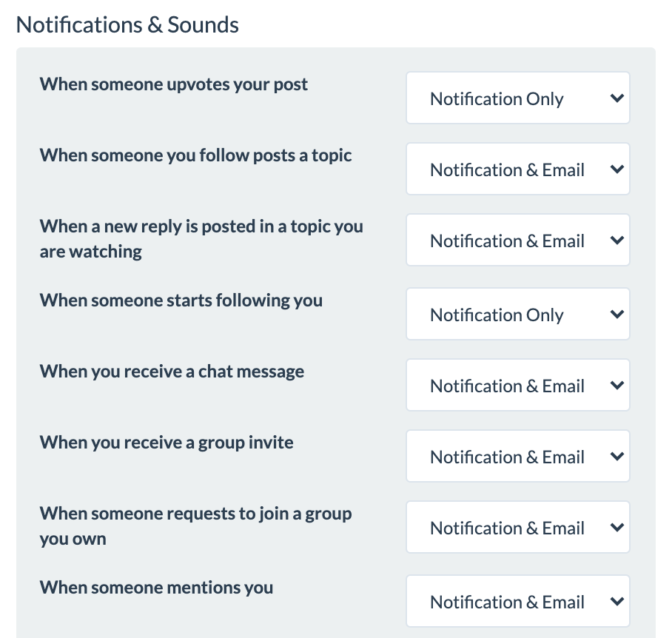672x638 pixels.
Task: Click the 'When someone mentions you' label
Action: point(156,588)
